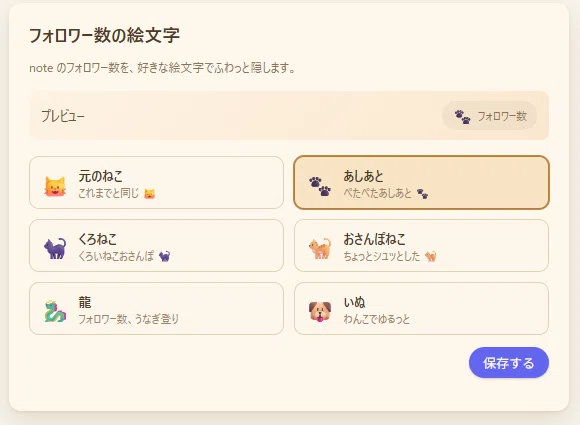580x425 pixels.
Task: Choose the くろねこ option card
Action: coord(156,245)
